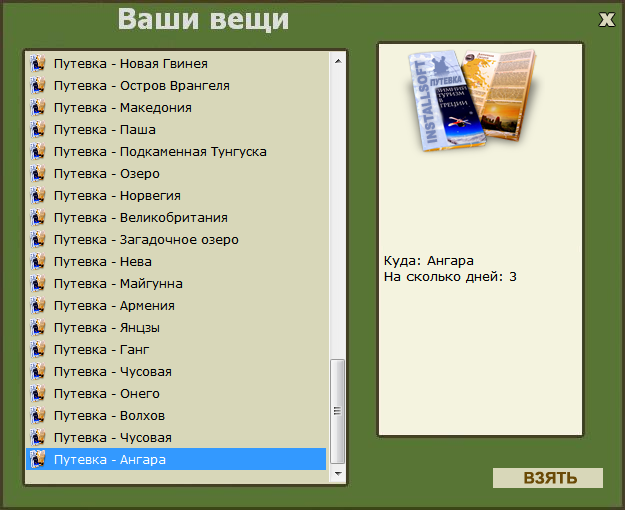Click the list scrollbar down arrow
625x510 pixels.
click(338, 474)
